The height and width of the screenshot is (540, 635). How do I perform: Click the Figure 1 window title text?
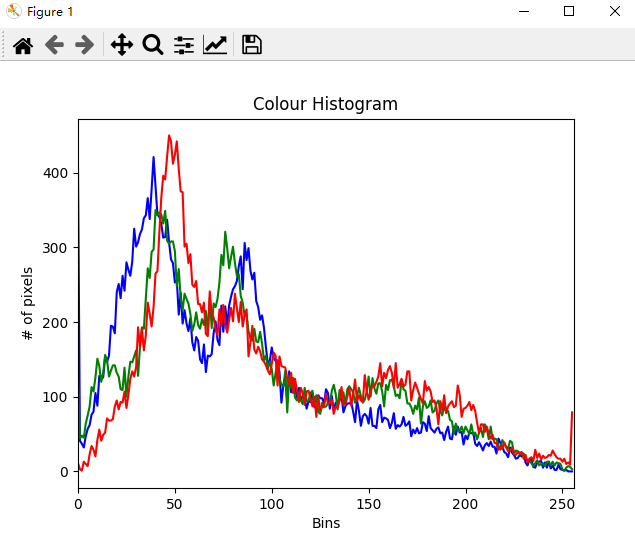click(x=50, y=11)
